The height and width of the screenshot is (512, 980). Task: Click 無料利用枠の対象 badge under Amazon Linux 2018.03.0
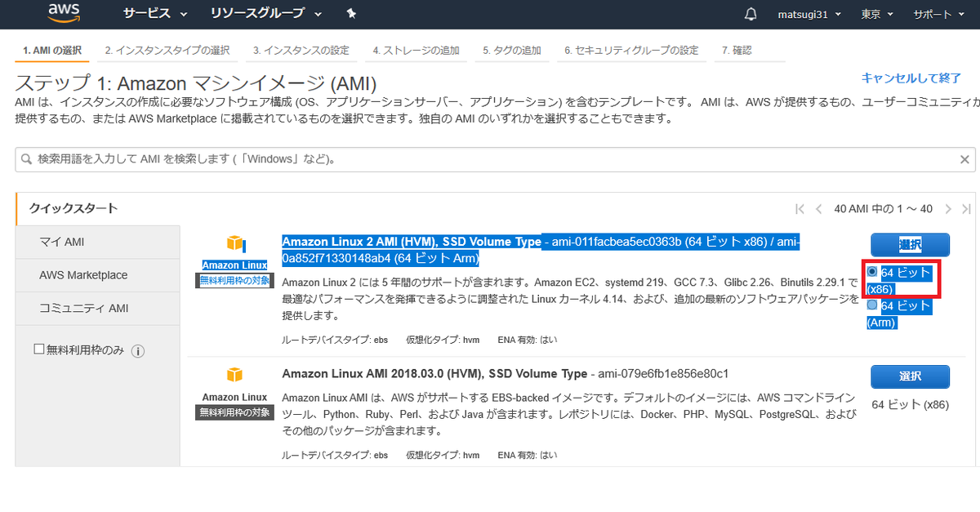(x=234, y=412)
